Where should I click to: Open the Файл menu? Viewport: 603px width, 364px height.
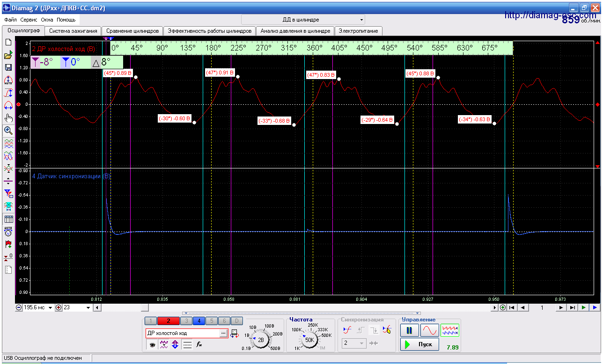tap(10, 20)
